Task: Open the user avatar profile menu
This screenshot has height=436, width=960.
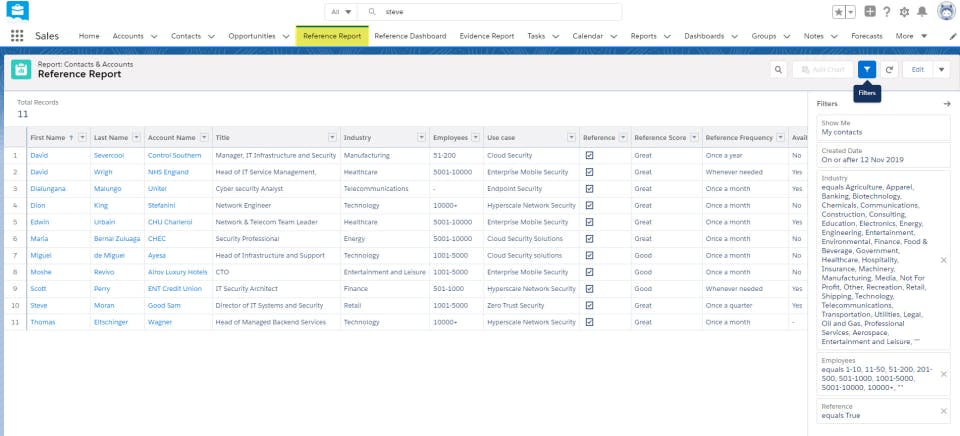Action: tap(946, 11)
